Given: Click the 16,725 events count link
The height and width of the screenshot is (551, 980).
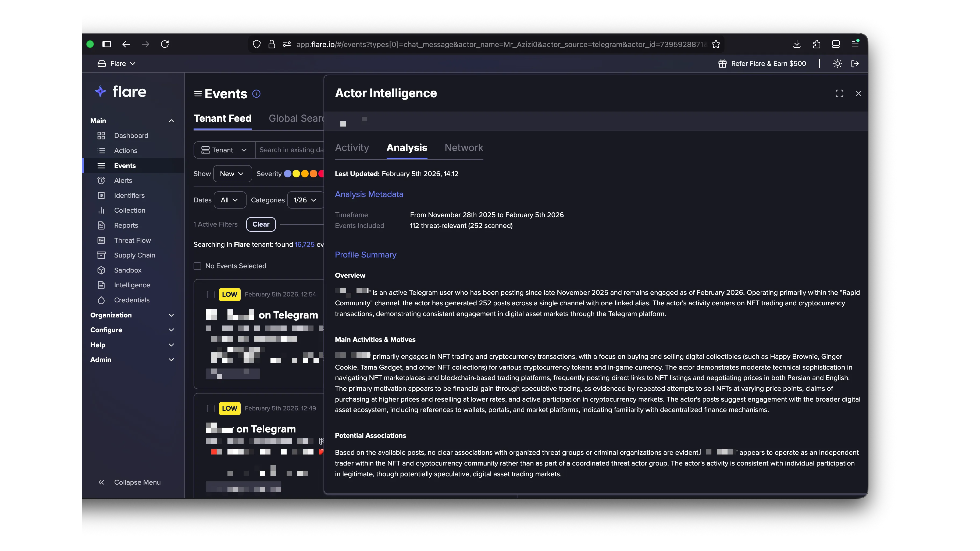Looking at the screenshot, I should [305, 245].
